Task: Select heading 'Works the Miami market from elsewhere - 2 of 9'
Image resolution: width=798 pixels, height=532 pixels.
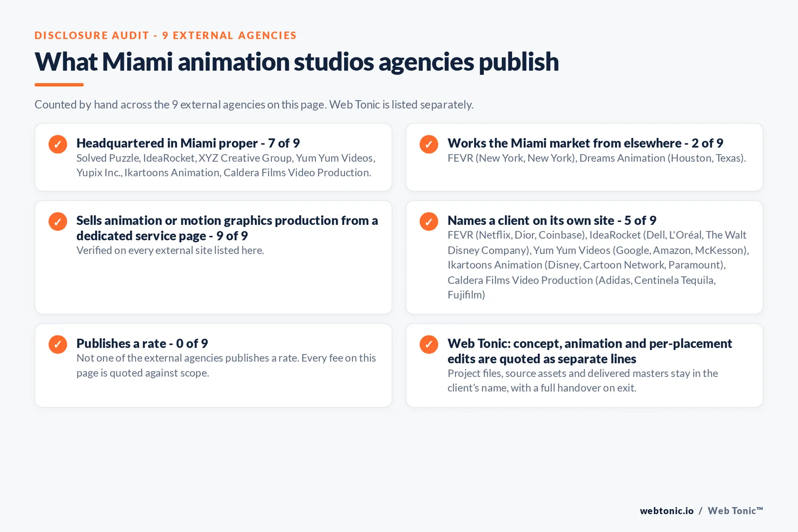Action: click(x=586, y=143)
